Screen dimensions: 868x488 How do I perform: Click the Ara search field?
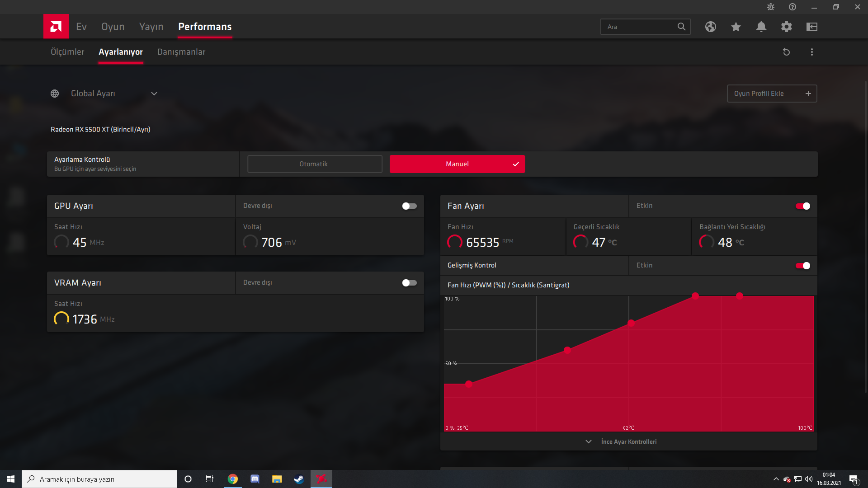pyautogui.click(x=640, y=27)
